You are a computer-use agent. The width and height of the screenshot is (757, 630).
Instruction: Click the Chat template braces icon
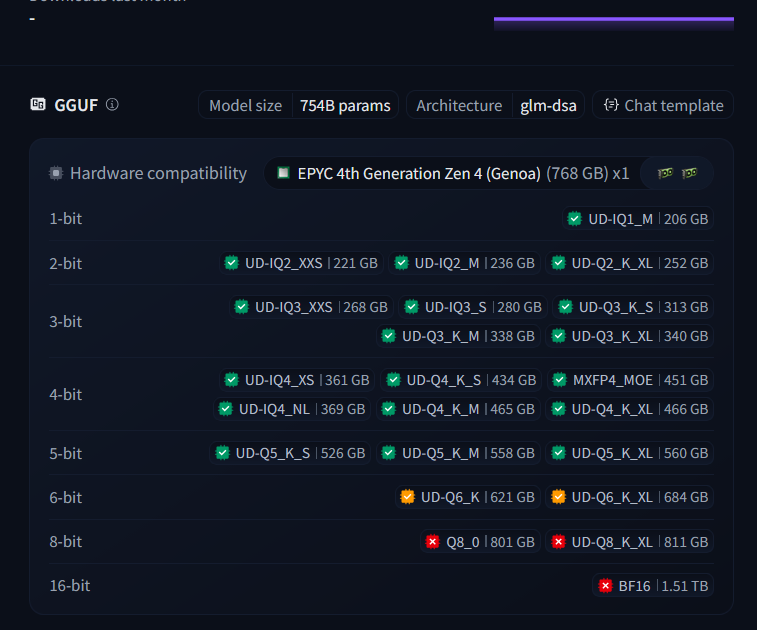click(611, 105)
